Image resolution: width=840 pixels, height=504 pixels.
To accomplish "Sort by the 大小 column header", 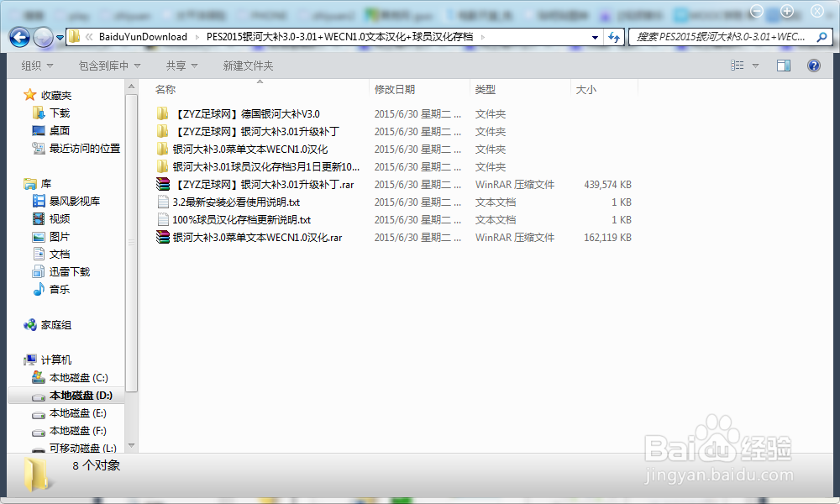I will tap(586, 89).
